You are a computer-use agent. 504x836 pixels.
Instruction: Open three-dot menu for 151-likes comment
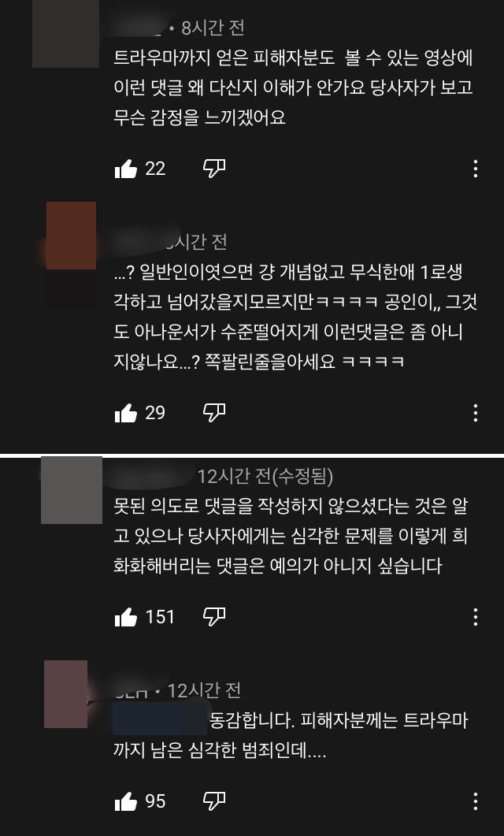click(475, 617)
